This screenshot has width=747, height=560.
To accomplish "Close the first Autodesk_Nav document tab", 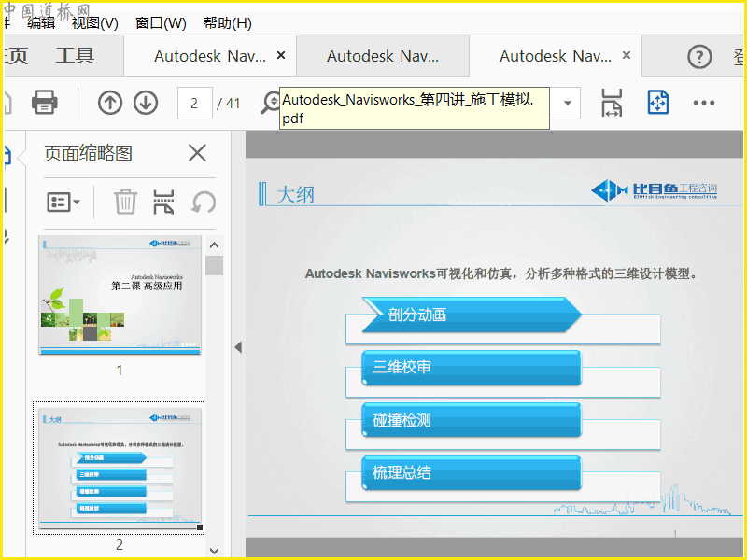I will [281, 56].
